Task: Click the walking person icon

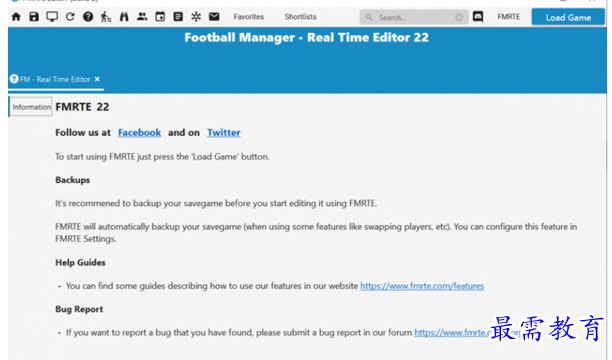Action: pos(106,17)
